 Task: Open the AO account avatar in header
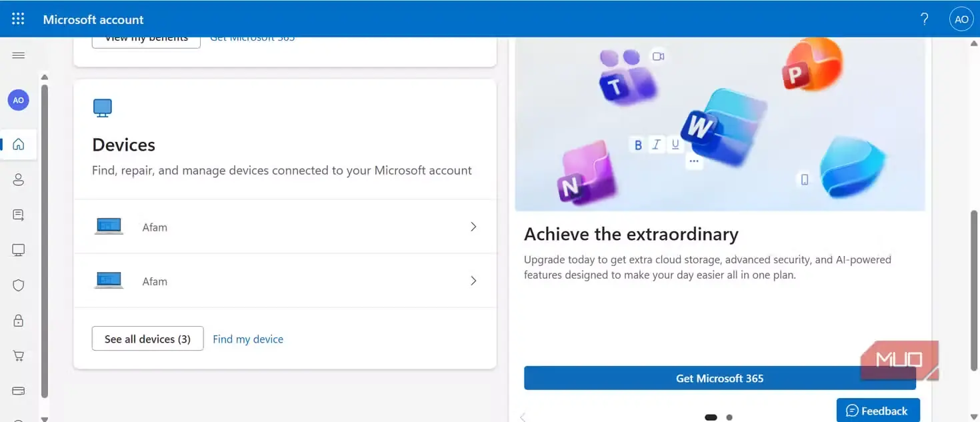[x=961, y=19]
